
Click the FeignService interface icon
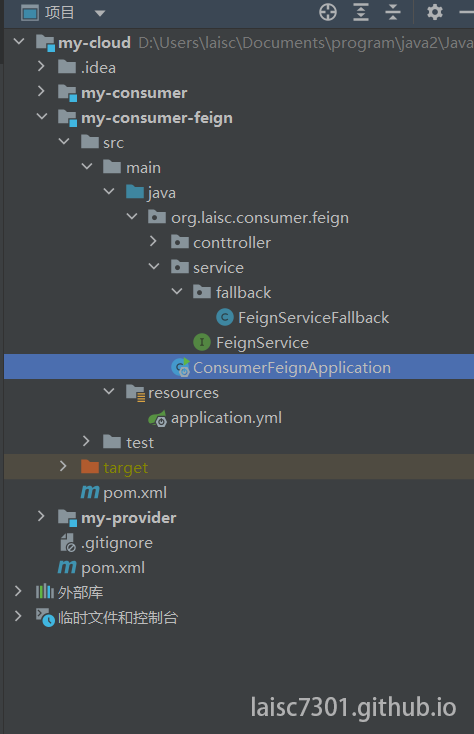click(202, 342)
